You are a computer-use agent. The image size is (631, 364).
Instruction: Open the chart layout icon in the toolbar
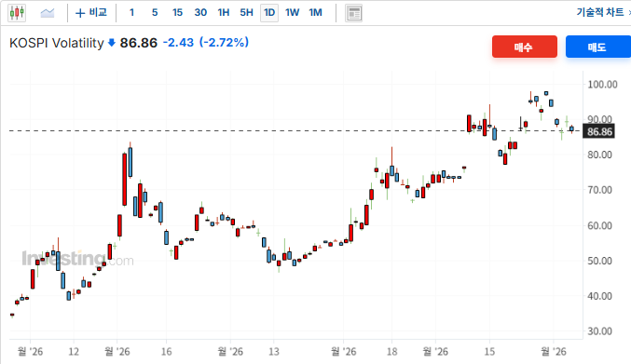tap(354, 13)
